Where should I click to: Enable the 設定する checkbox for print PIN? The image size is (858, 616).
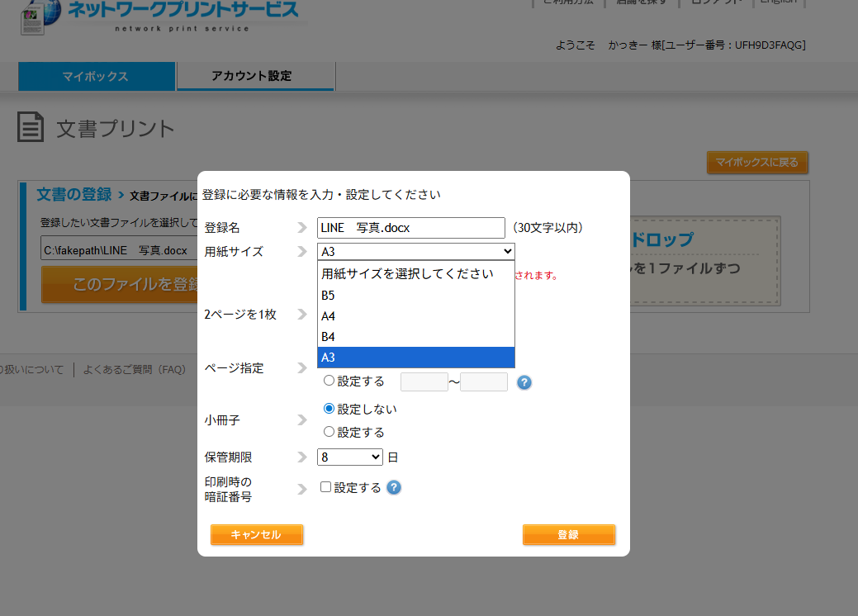[x=325, y=486]
